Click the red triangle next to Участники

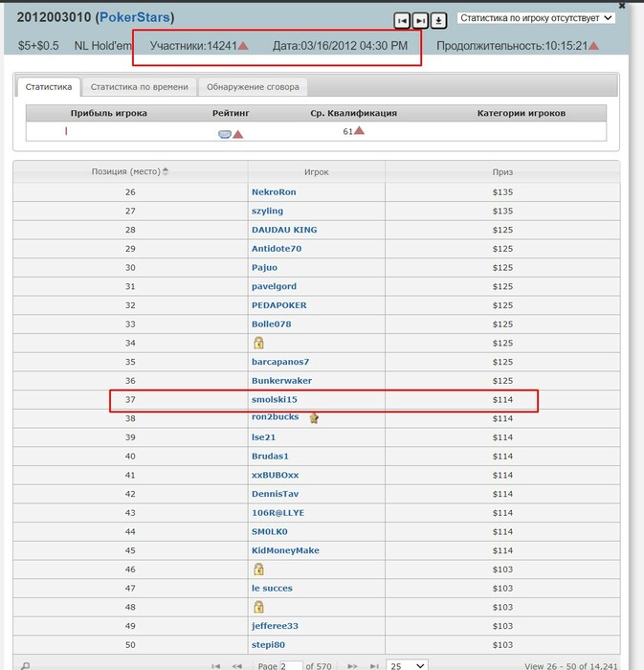pos(242,45)
